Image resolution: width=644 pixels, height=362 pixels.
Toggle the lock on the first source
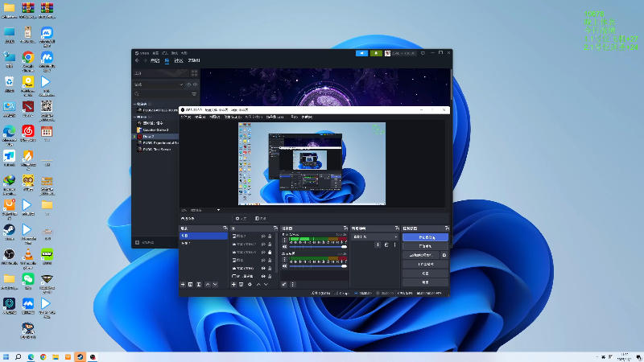[x=270, y=237]
